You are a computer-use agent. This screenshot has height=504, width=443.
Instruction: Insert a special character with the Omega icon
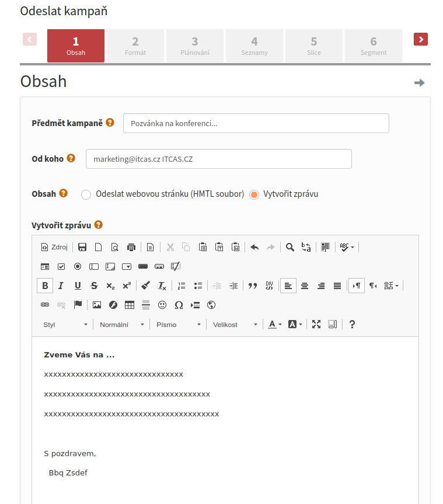tap(179, 305)
